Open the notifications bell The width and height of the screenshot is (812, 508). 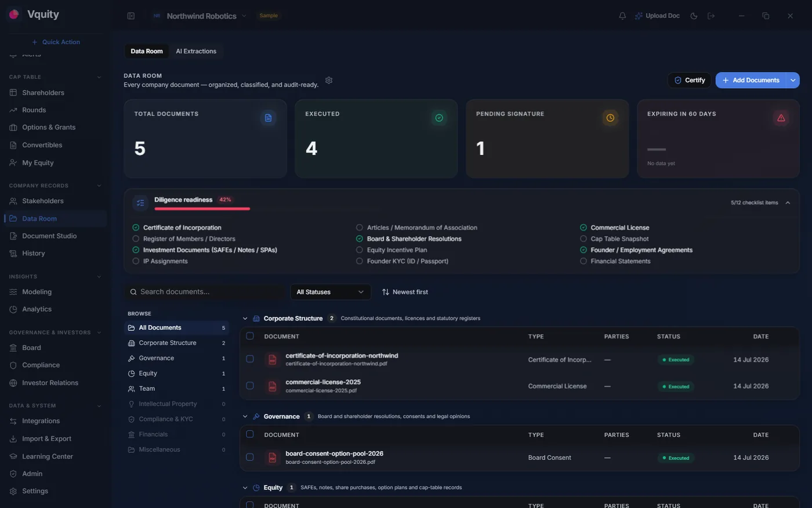click(x=622, y=16)
